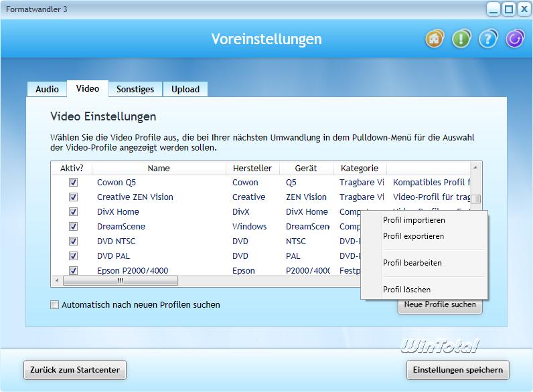
Task: Toggle the DVD PAL checkbox
Action: pyautogui.click(x=73, y=256)
